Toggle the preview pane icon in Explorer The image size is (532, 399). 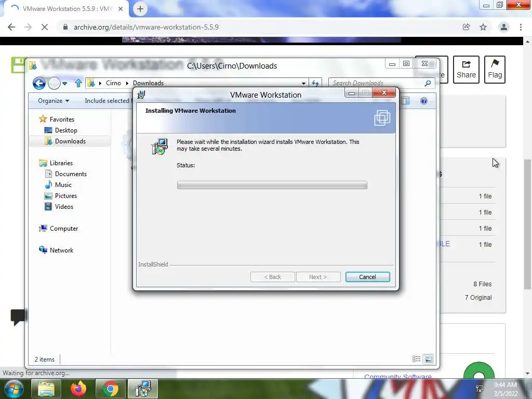tap(405, 101)
